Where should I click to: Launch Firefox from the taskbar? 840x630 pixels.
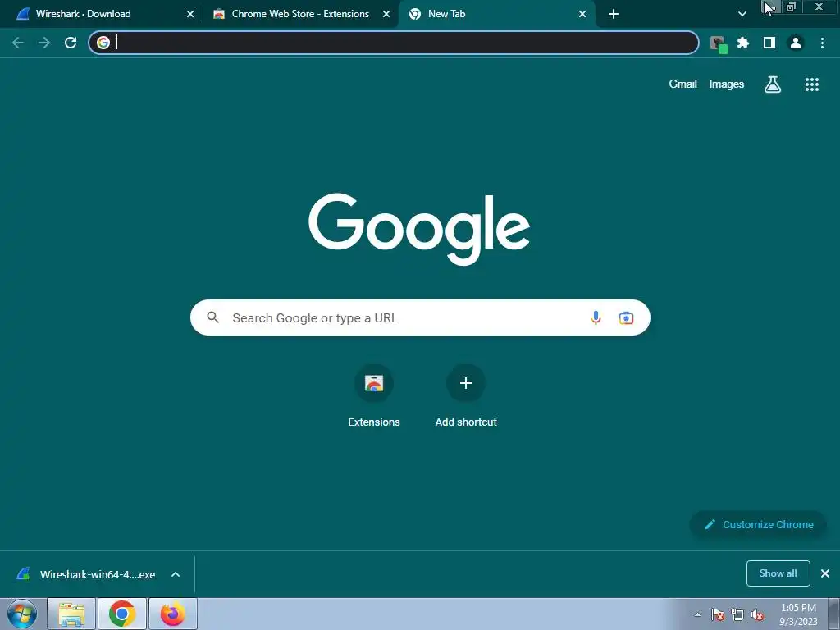click(x=172, y=614)
